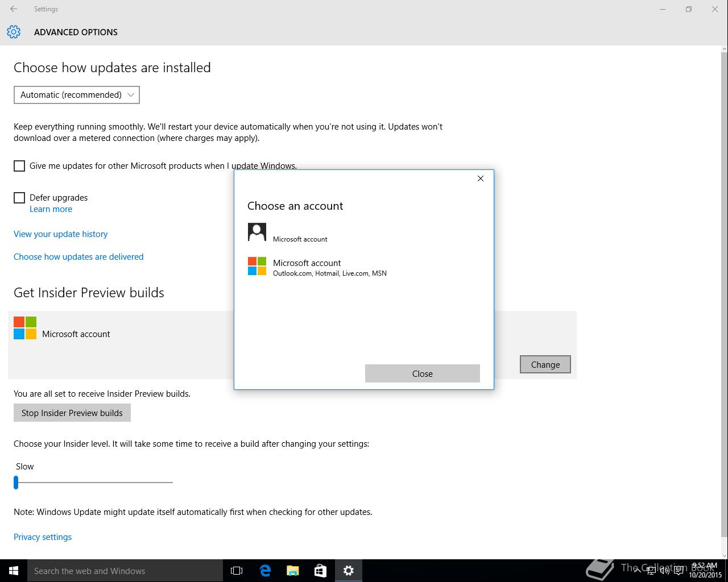The height and width of the screenshot is (582, 728).
Task: Click the scrollbar down arrow
Action: (724, 555)
